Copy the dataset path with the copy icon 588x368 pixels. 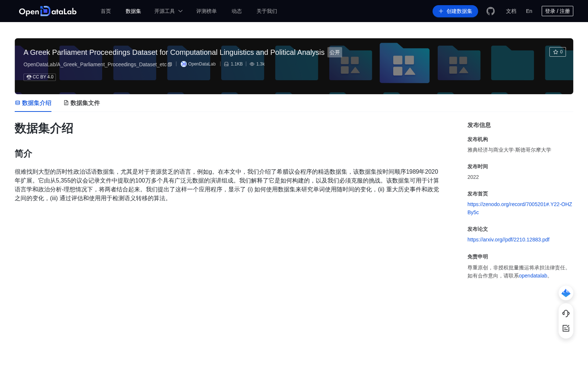pos(170,64)
